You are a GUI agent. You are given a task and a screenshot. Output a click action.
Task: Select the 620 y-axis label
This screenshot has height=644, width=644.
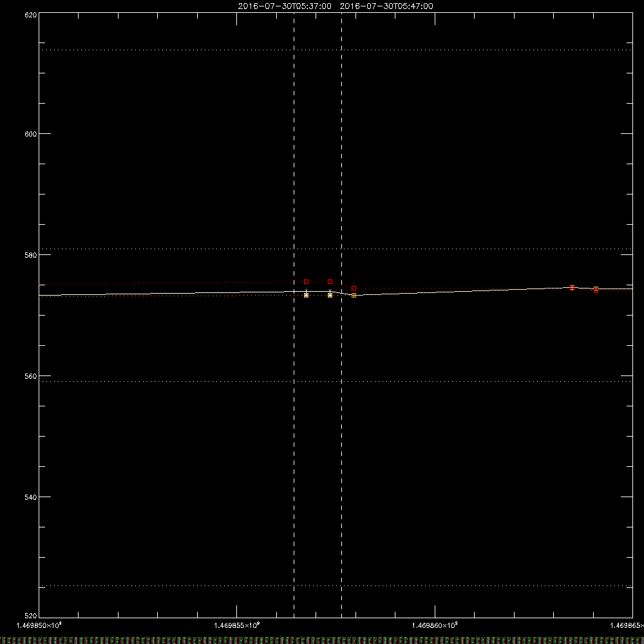31,15
